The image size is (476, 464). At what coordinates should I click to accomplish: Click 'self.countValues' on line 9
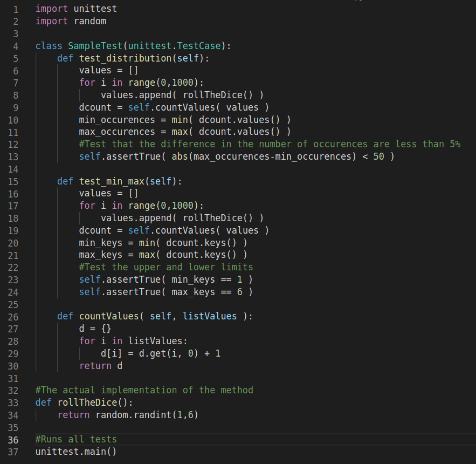pyautogui.click(x=171, y=107)
